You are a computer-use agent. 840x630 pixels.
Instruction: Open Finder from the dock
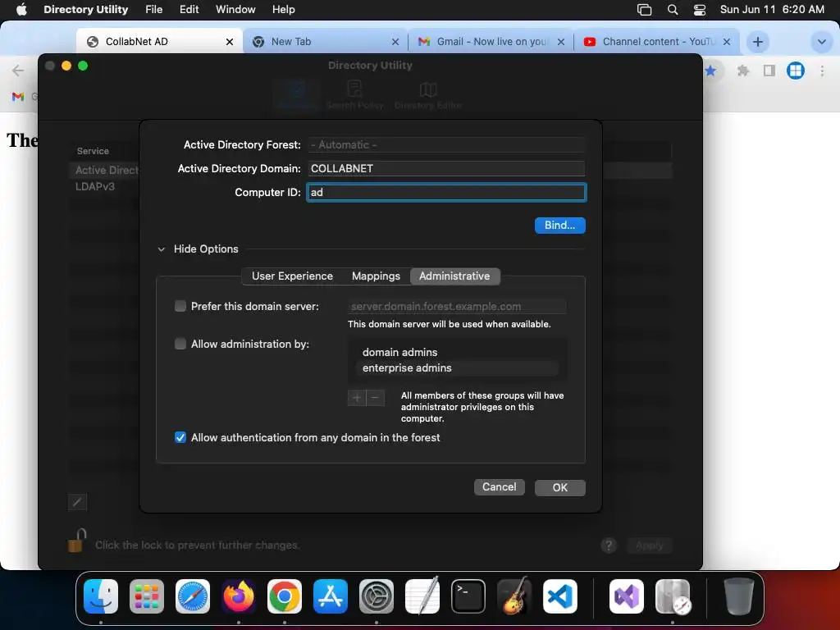tap(101, 596)
